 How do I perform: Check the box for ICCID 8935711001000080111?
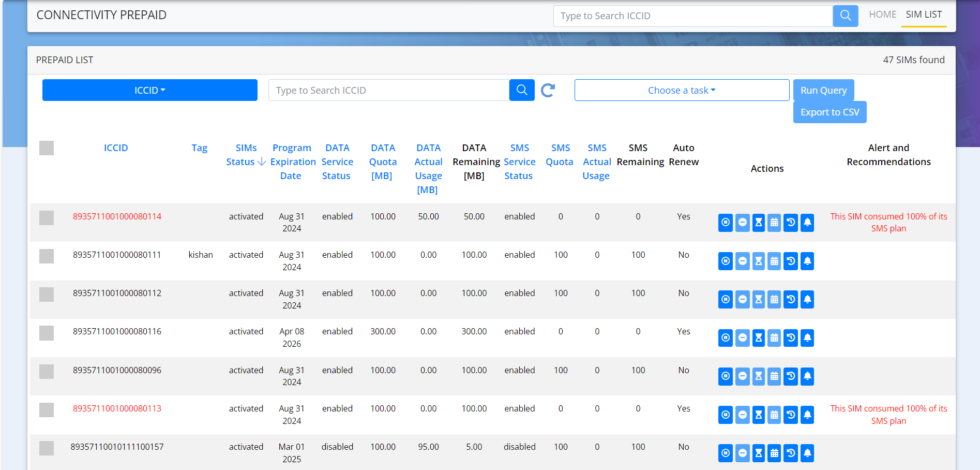pyautogui.click(x=47, y=256)
